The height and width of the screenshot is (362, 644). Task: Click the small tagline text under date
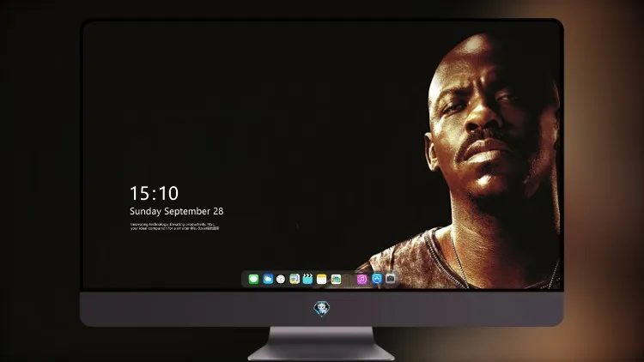(x=174, y=226)
